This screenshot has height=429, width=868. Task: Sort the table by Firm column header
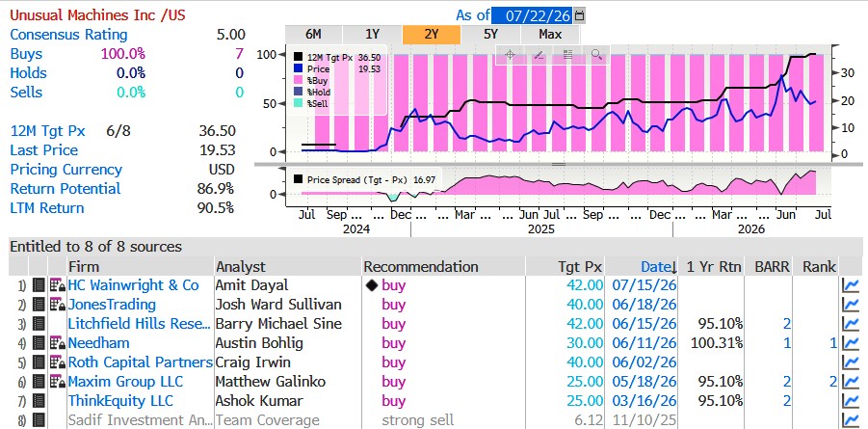84,267
